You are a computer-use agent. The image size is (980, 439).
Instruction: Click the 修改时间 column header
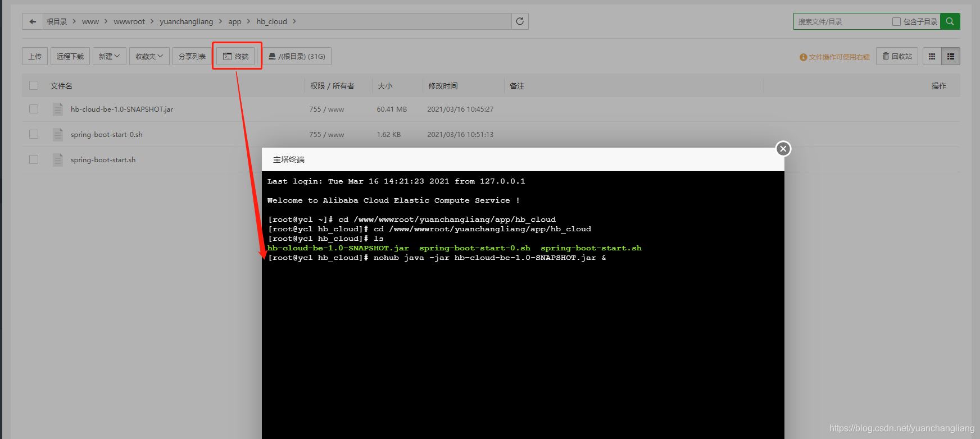pyautogui.click(x=443, y=86)
